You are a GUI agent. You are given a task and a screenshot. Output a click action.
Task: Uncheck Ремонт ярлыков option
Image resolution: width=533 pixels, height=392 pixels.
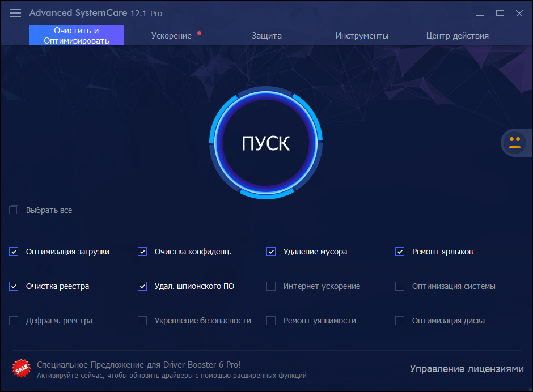click(400, 252)
